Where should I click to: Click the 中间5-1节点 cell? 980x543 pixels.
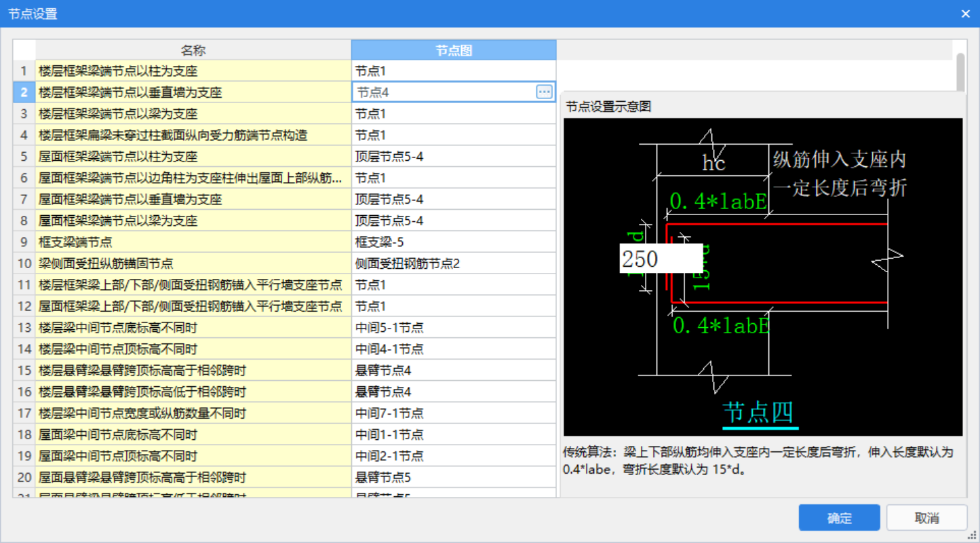[454, 328]
